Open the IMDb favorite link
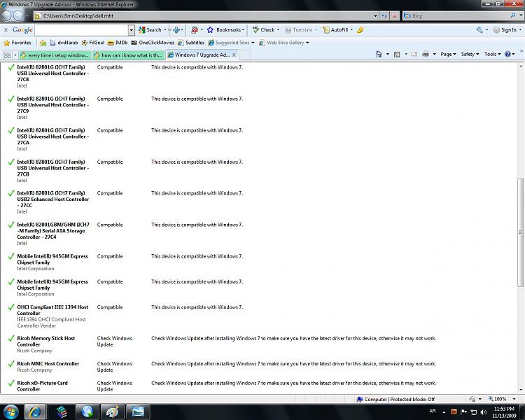 click(x=118, y=43)
